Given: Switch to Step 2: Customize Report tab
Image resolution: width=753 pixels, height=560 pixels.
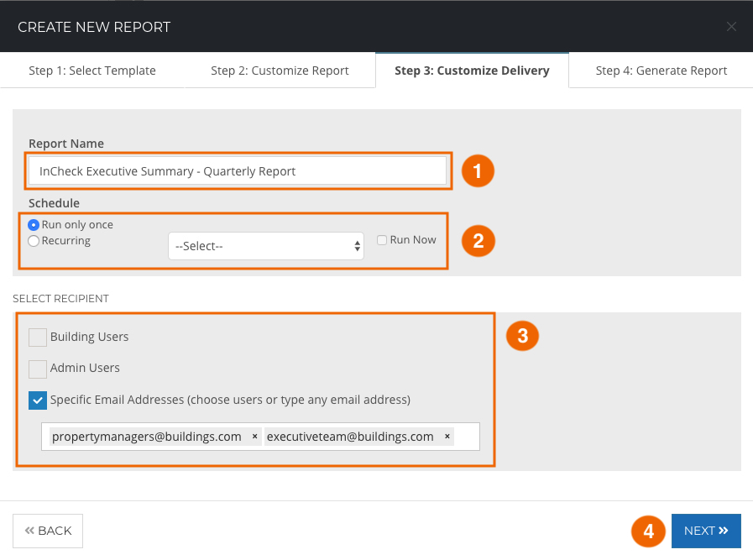Looking at the screenshot, I should click(280, 71).
